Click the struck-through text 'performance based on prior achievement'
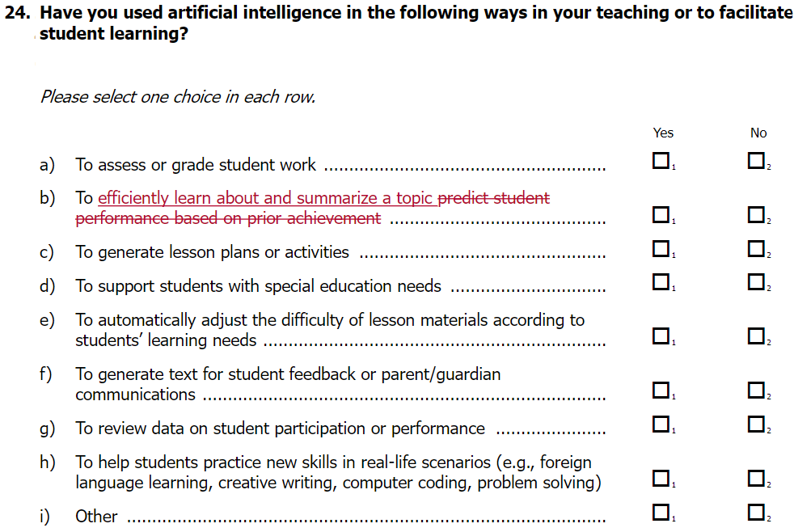The image size is (794, 532). click(228, 218)
